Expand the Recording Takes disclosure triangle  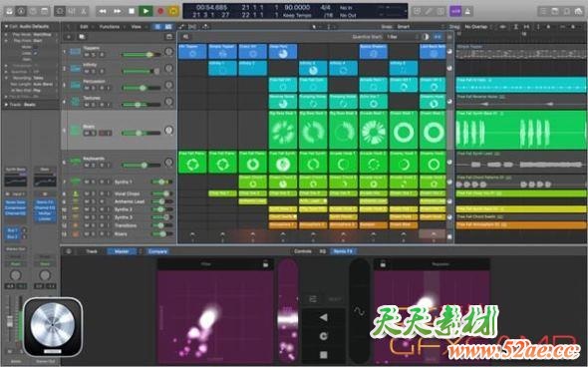6,78
